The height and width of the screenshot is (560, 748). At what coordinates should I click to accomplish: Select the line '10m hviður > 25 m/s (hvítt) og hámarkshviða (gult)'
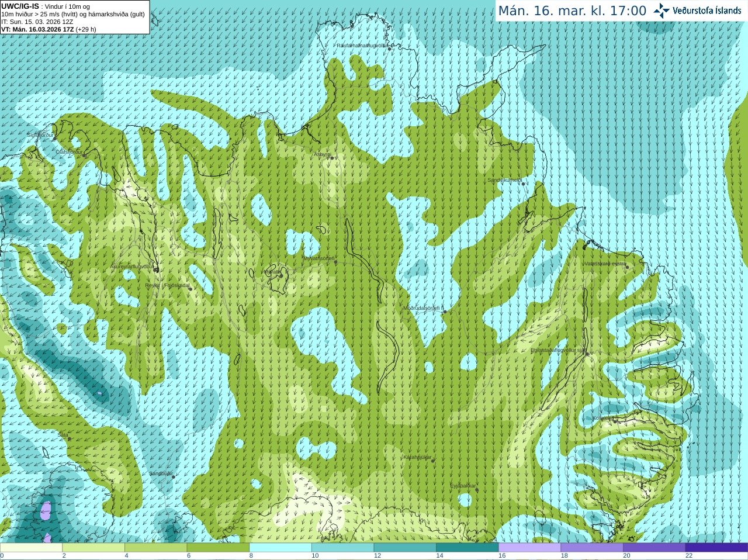coord(73,14)
